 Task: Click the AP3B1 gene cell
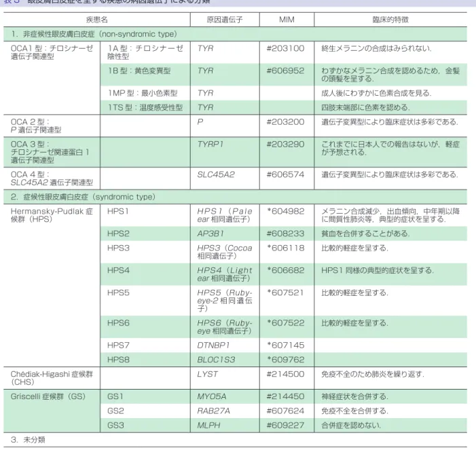pos(225,233)
